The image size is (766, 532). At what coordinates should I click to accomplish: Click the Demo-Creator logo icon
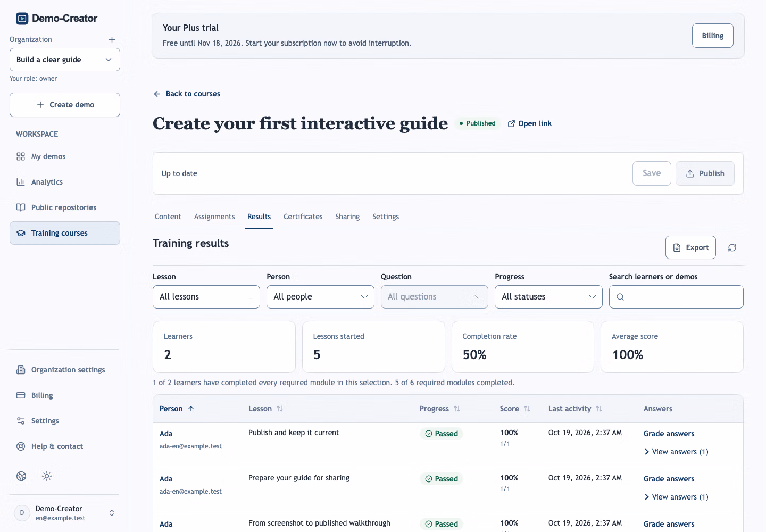click(x=22, y=19)
